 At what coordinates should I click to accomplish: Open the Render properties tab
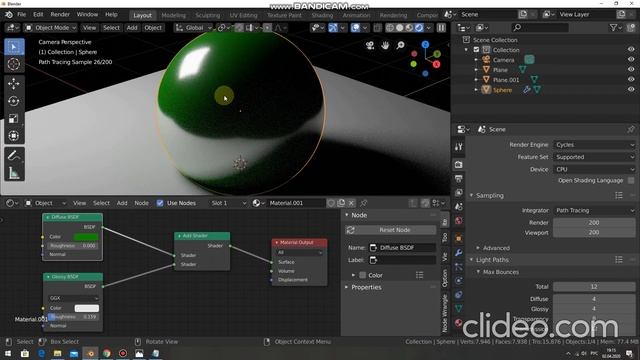pos(458,164)
